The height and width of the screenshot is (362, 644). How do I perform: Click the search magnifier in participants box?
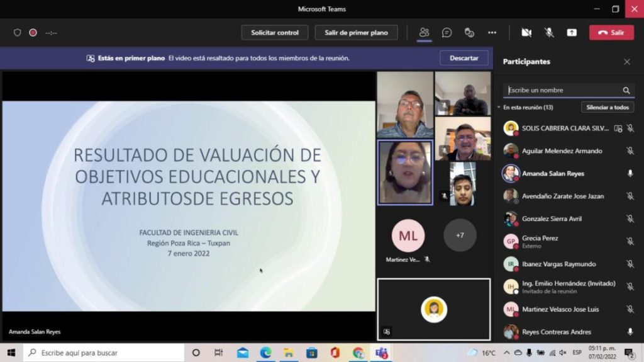coord(626,91)
